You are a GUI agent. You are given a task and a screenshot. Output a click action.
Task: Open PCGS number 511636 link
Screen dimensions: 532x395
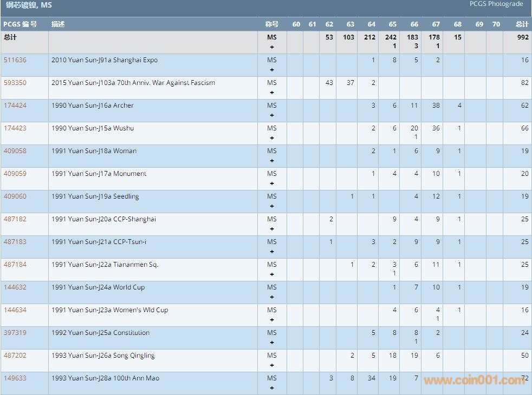click(x=15, y=60)
